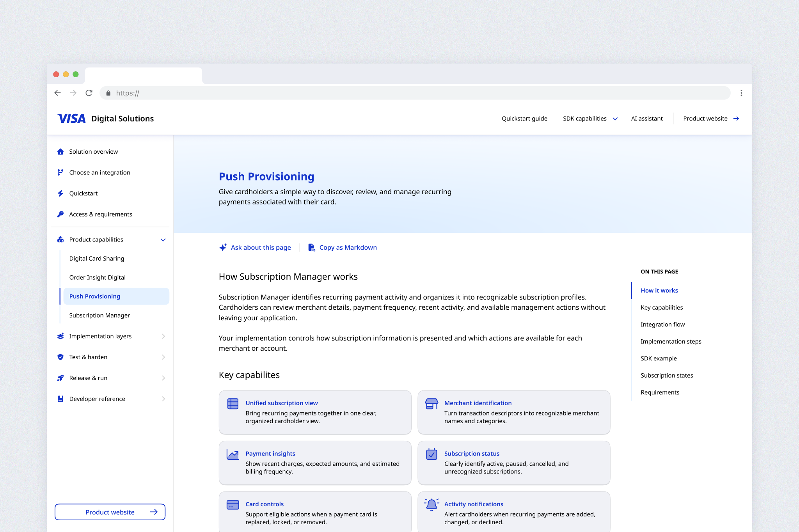Open the SDK capabilities dropdown
The image size is (799, 532).
[590, 119]
